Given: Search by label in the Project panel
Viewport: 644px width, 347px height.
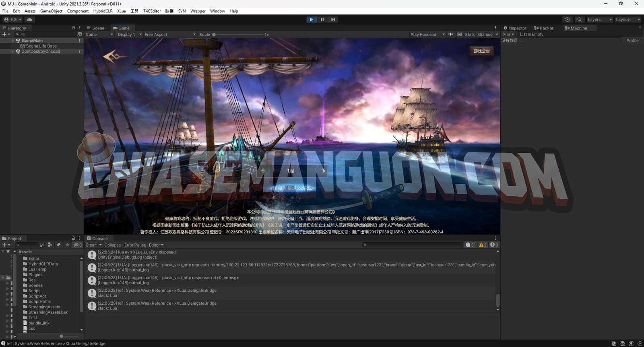Looking at the screenshot, I should pyautogui.click(x=58, y=245).
